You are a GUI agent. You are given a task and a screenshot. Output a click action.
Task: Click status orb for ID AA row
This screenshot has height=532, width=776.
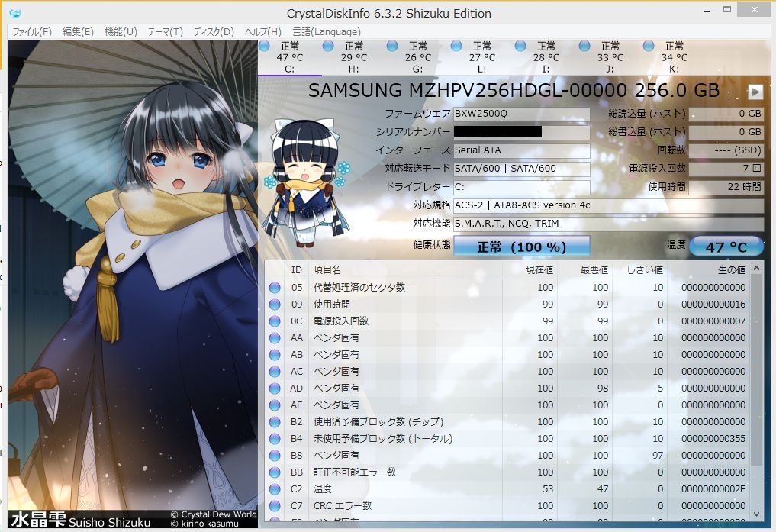point(275,338)
